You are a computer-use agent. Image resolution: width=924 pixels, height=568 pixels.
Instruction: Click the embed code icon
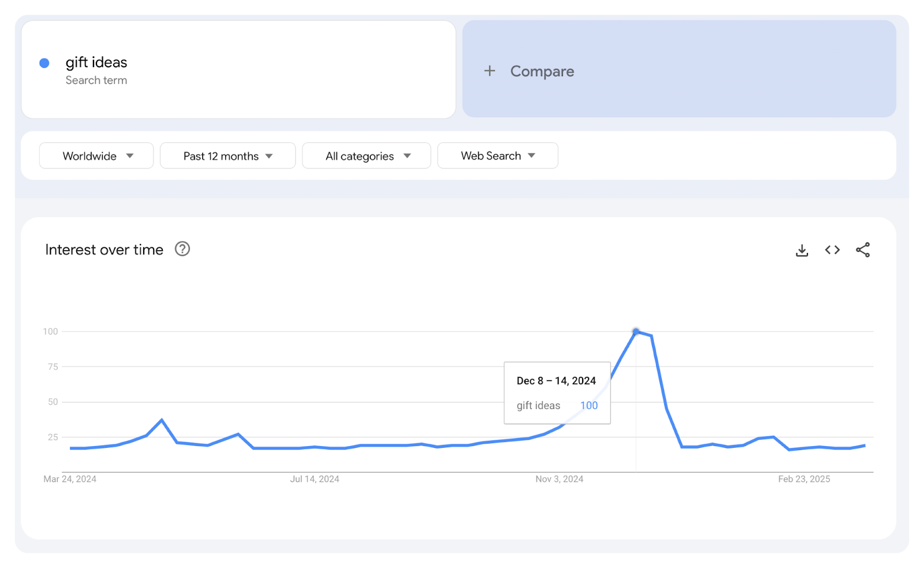(832, 250)
